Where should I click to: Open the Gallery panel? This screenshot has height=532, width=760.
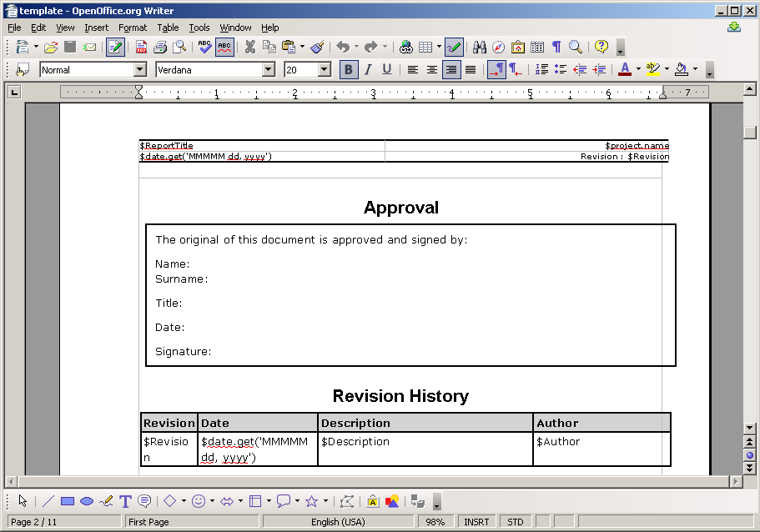click(518, 47)
